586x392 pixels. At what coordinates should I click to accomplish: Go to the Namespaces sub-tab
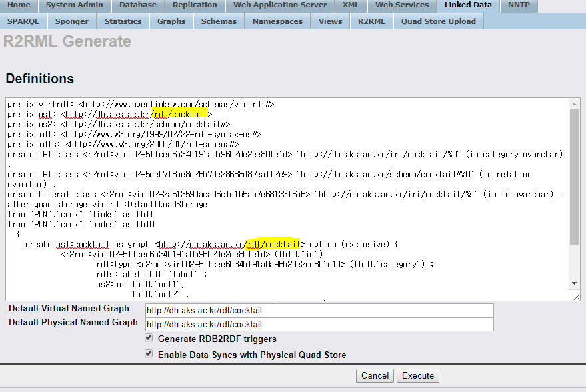(277, 21)
